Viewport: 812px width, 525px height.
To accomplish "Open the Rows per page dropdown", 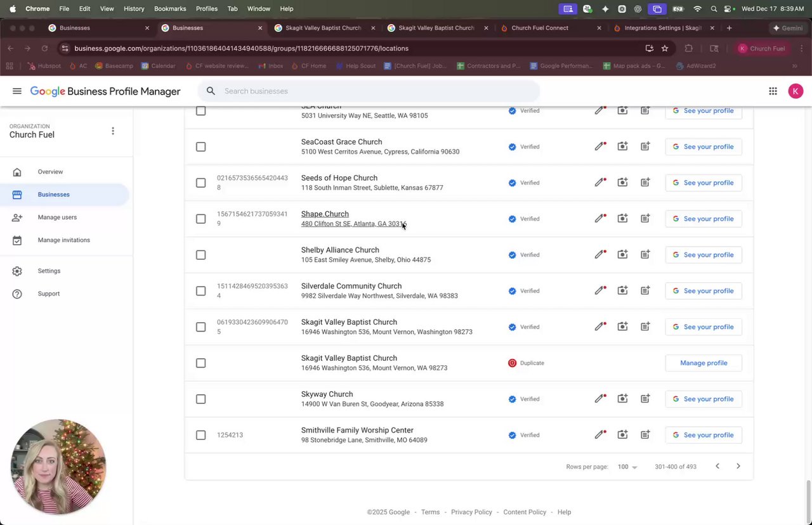I will pyautogui.click(x=627, y=467).
